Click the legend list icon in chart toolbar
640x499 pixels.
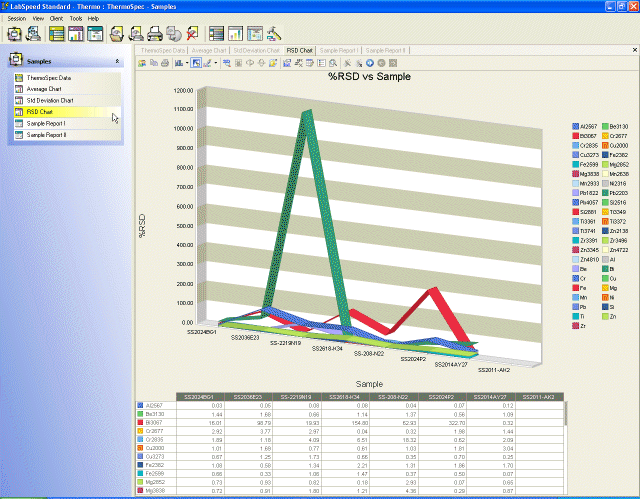322,63
